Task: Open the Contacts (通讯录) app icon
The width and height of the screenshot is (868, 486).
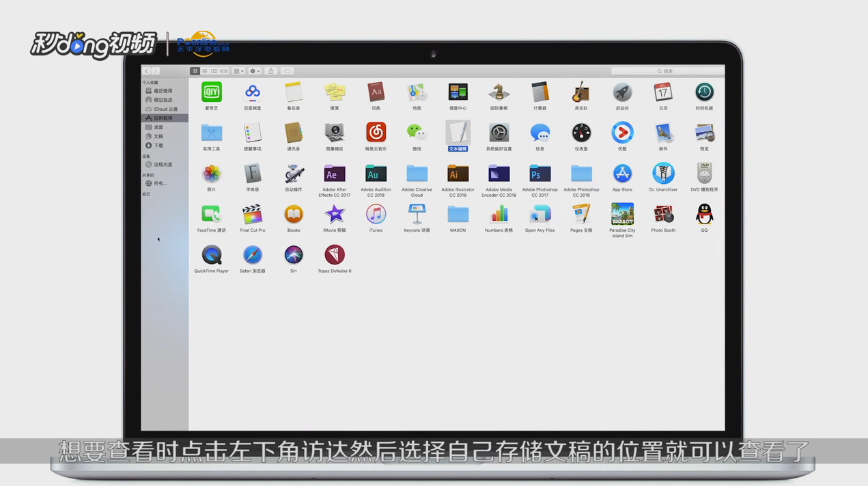Action: (294, 133)
